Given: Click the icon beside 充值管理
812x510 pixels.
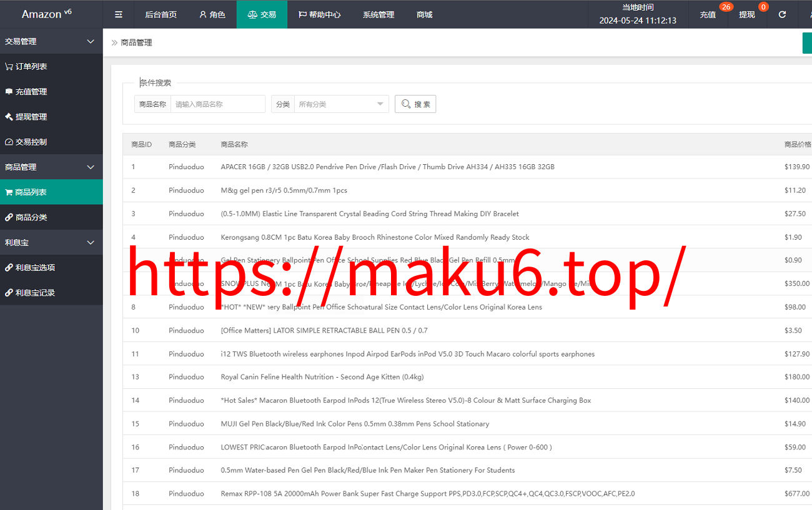Looking at the screenshot, I should click(9, 91).
